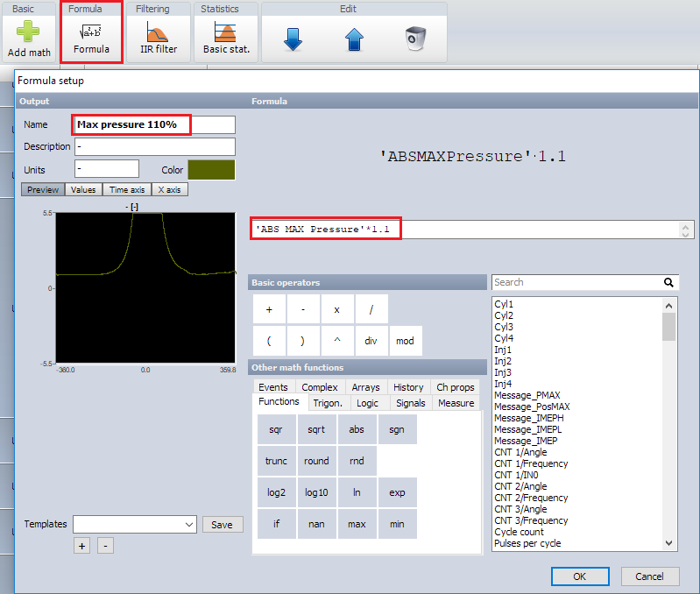Click the channel search magnifier icon
Screen dimensions: 700x594
(x=668, y=282)
